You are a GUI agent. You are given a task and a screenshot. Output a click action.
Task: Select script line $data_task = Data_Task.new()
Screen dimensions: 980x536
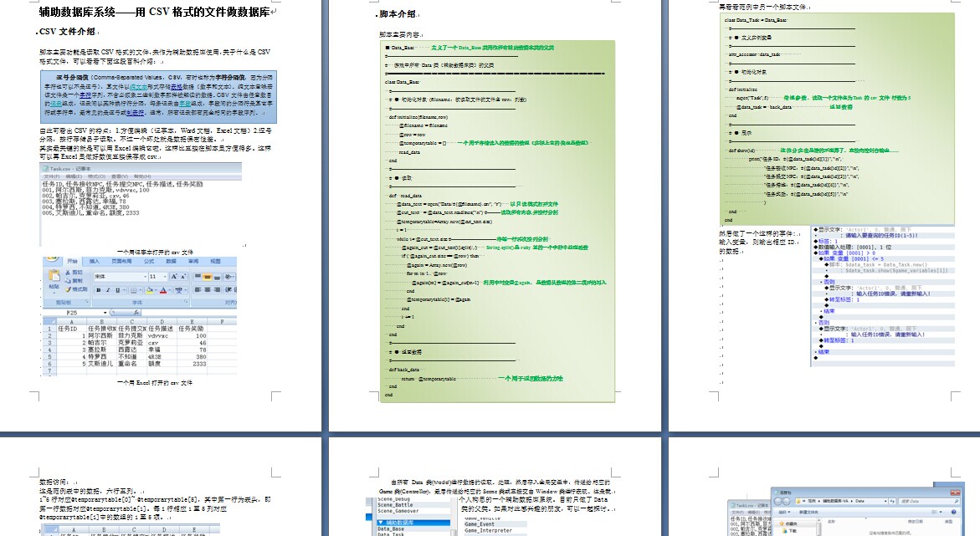(x=886, y=264)
